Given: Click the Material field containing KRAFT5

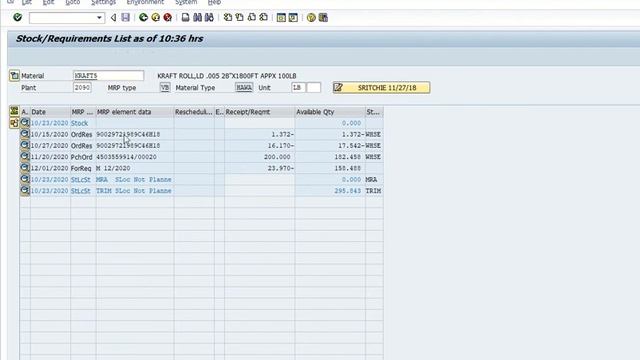Looking at the screenshot, I should (x=109, y=76).
